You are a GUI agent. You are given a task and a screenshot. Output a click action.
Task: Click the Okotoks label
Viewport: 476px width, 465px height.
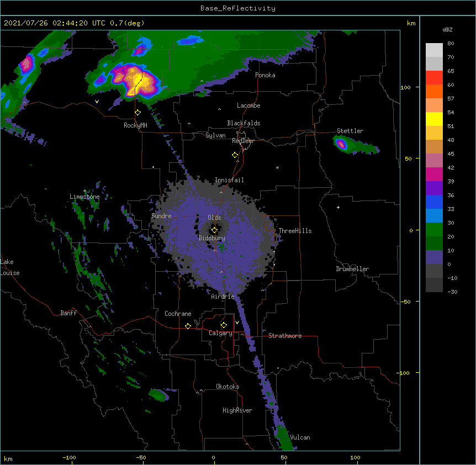[228, 387]
